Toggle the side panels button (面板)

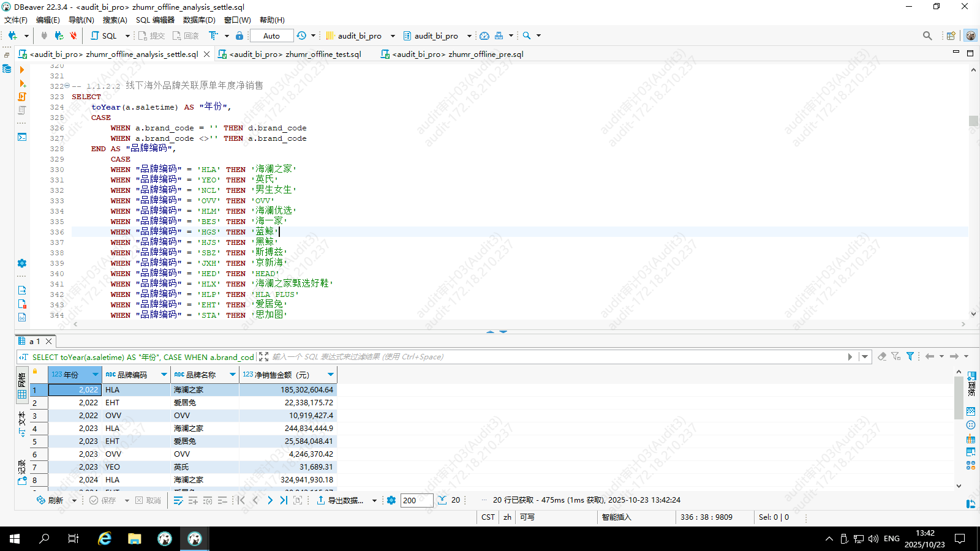[x=971, y=384]
